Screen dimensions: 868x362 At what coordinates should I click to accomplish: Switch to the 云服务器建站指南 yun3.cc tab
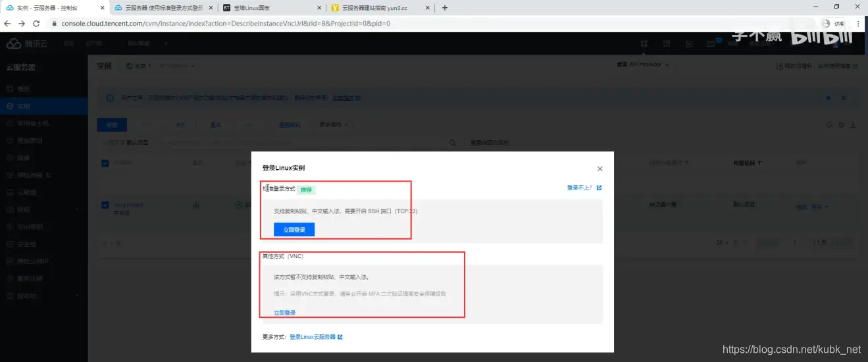[380, 8]
